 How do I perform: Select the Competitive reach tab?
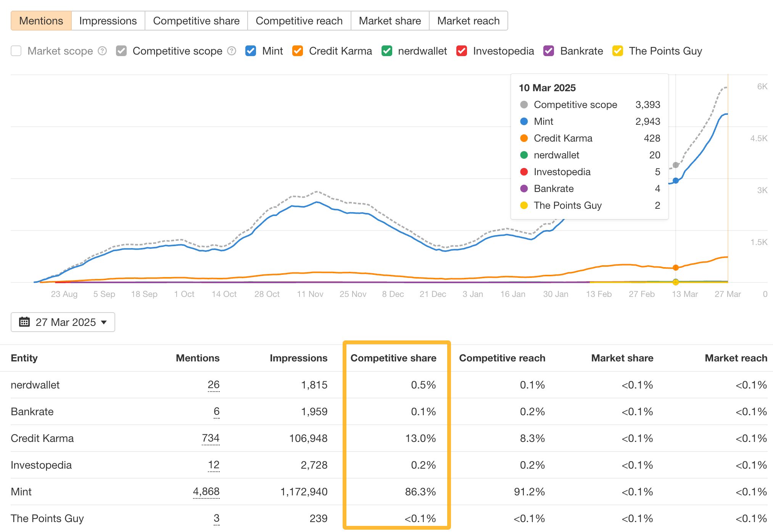(299, 21)
